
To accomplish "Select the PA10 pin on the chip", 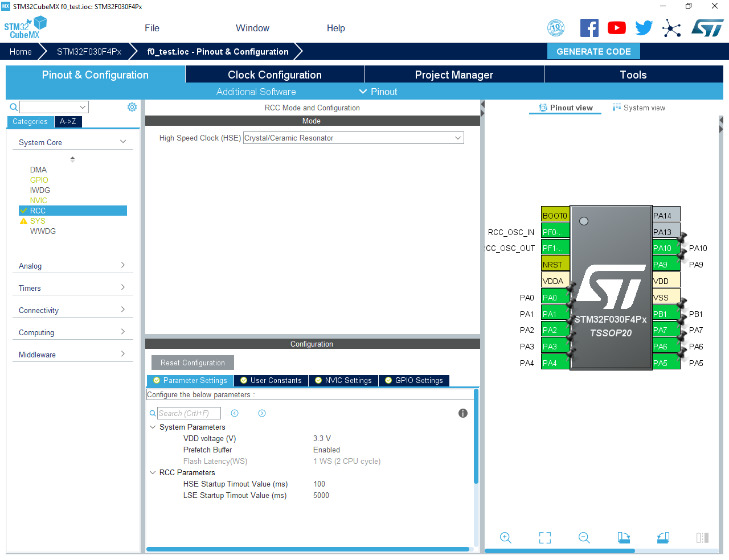I will click(x=666, y=248).
